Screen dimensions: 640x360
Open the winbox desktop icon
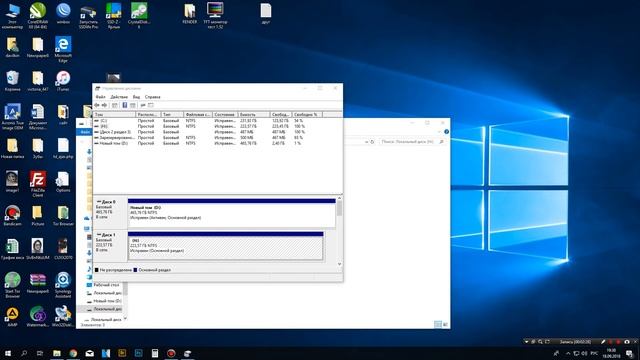click(x=63, y=13)
